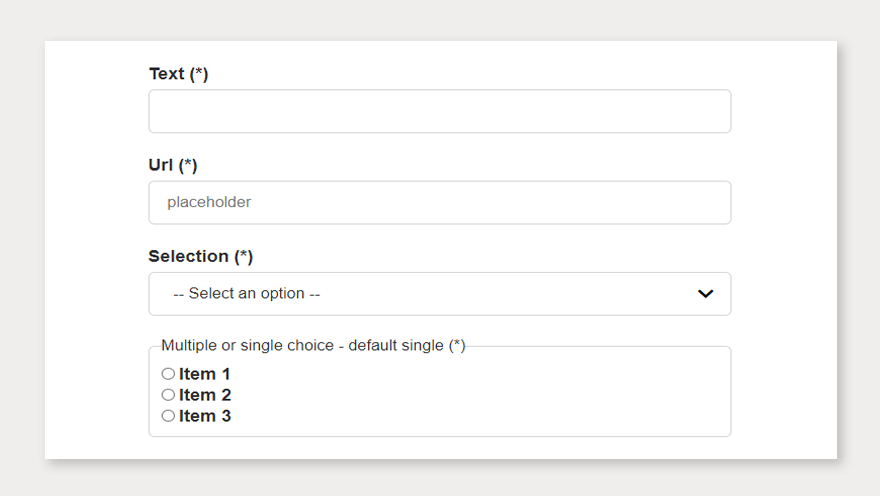This screenshot has width=880, height=496.
Task: Click the chevron arrow in Selection dropdown
Action: pos(705,294)
